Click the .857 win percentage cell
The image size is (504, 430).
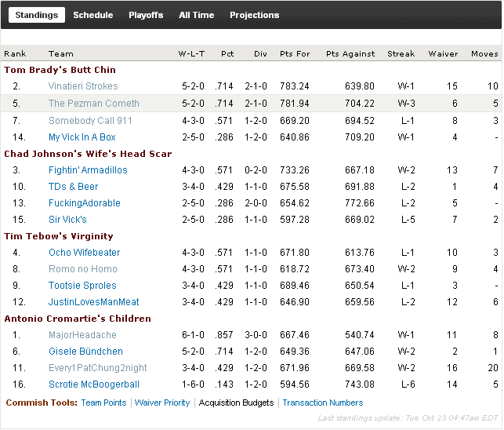[x=224, y=335]
